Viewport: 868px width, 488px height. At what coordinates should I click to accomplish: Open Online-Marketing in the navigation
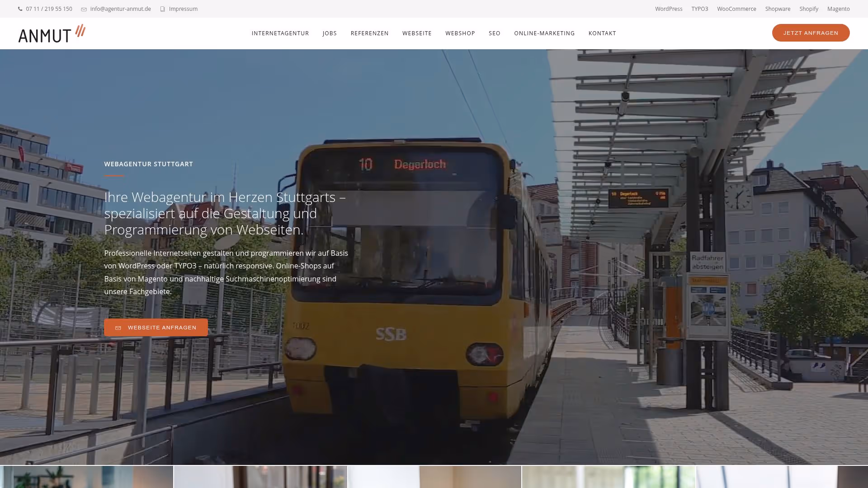(x=544, y=33)
